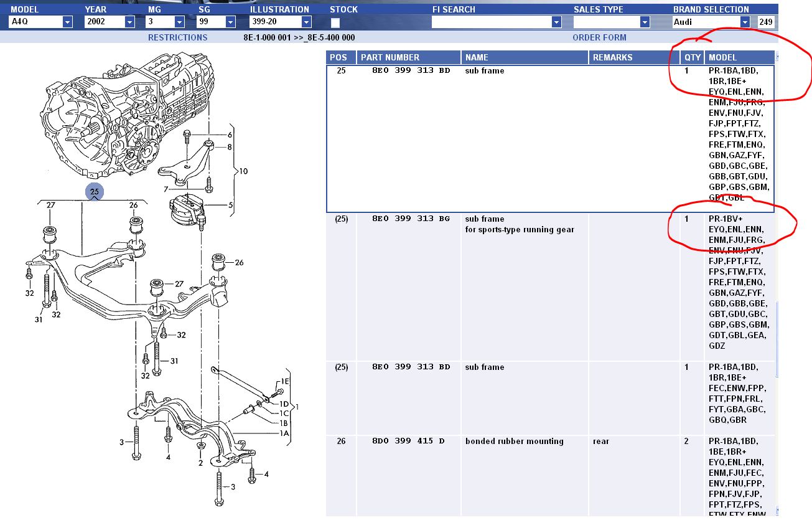Select part number 8E0 399 313 BG row
Viewport: 812px width, 525px height.
click(x=409, y=219)
